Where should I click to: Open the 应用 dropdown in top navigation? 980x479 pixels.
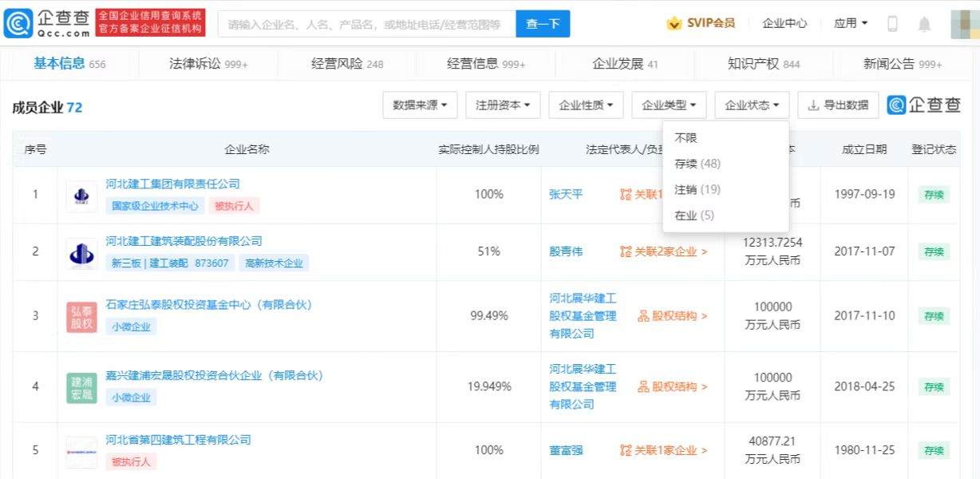[x=851, y=23]
